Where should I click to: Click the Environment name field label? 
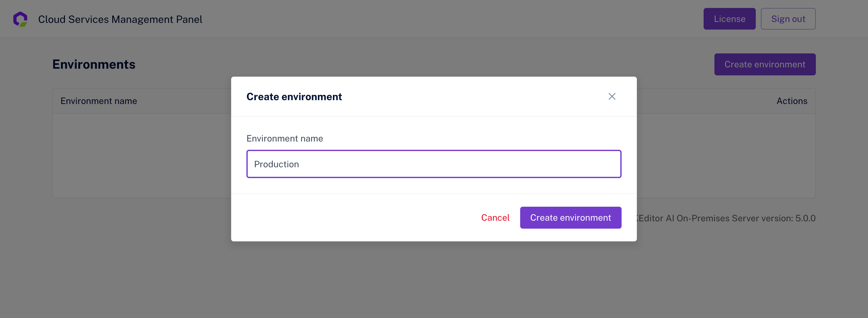click(x=285, y=138)
